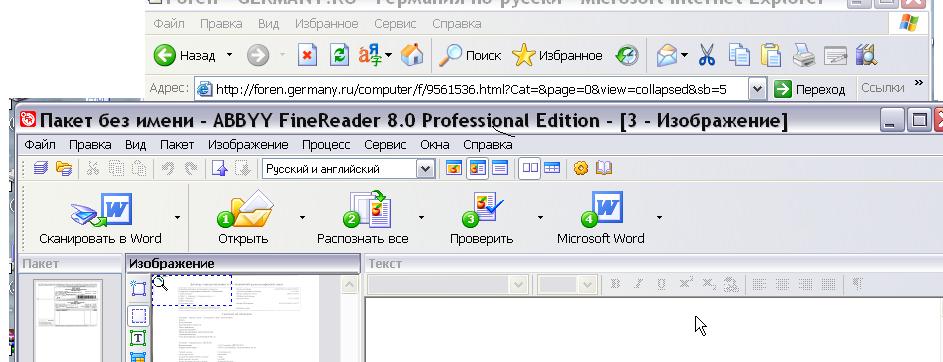Open FineReader options via the gear icon

(580, 168)
